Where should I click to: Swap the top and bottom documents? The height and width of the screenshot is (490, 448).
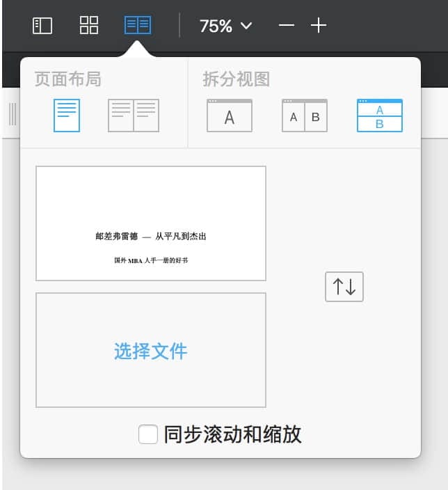click(344, 287)
